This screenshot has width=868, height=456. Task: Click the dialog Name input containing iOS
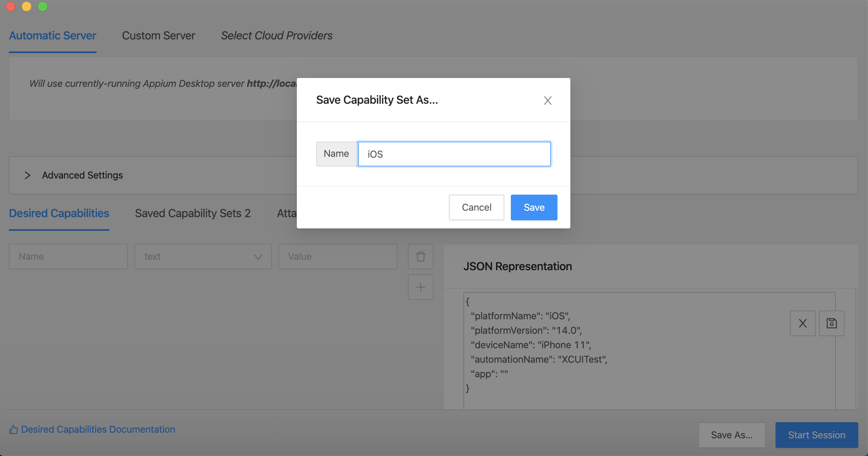(454, 154)
